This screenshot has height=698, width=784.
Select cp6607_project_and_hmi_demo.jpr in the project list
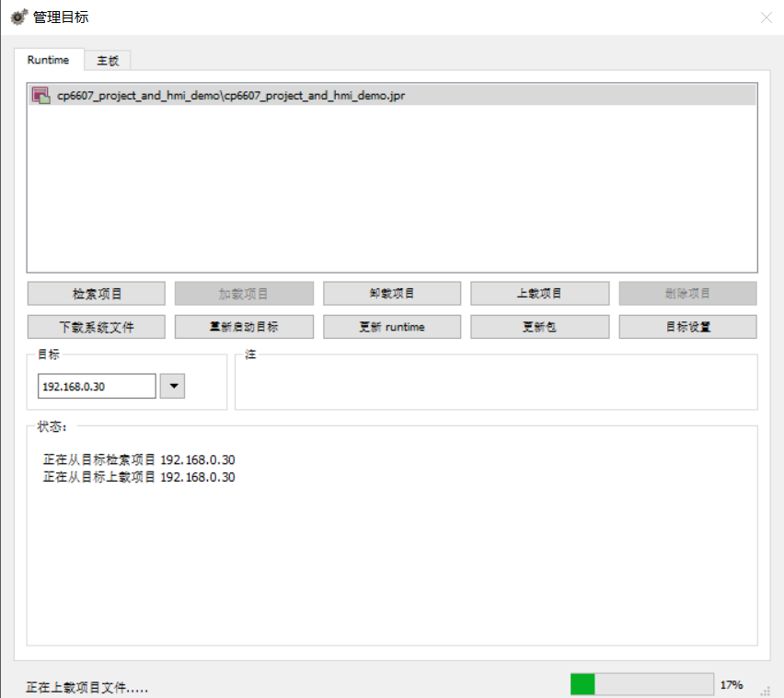230,96
